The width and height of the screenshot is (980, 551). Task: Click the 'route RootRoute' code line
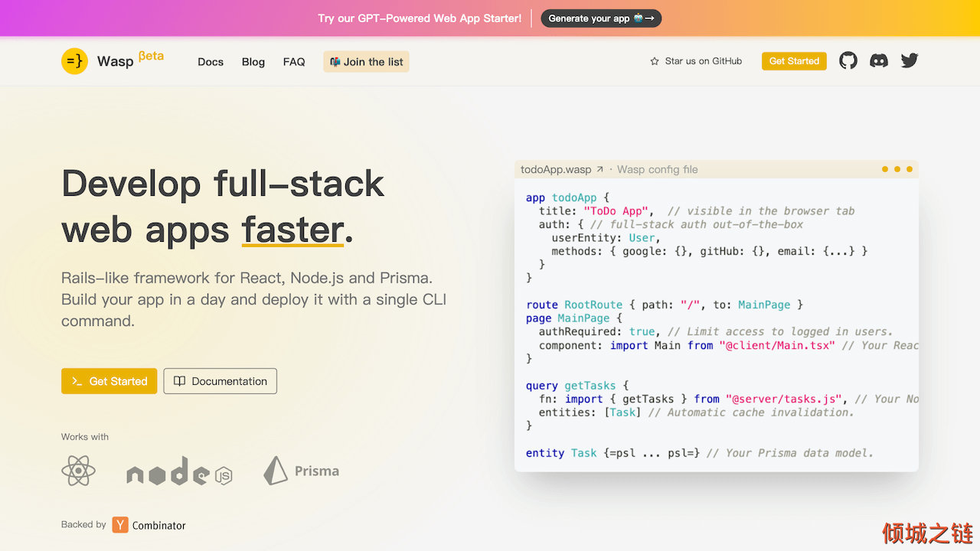665,305
